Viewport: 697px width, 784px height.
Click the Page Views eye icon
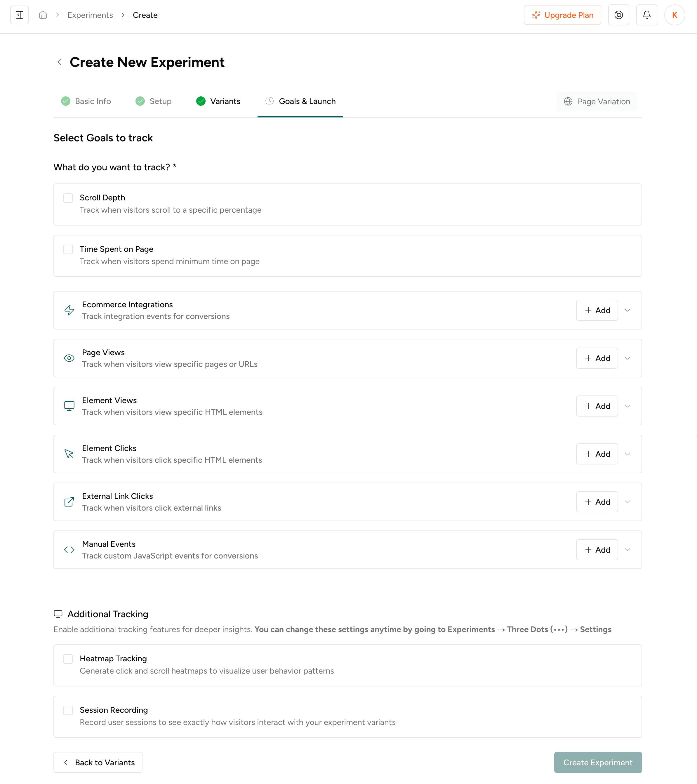coord(69,358)
